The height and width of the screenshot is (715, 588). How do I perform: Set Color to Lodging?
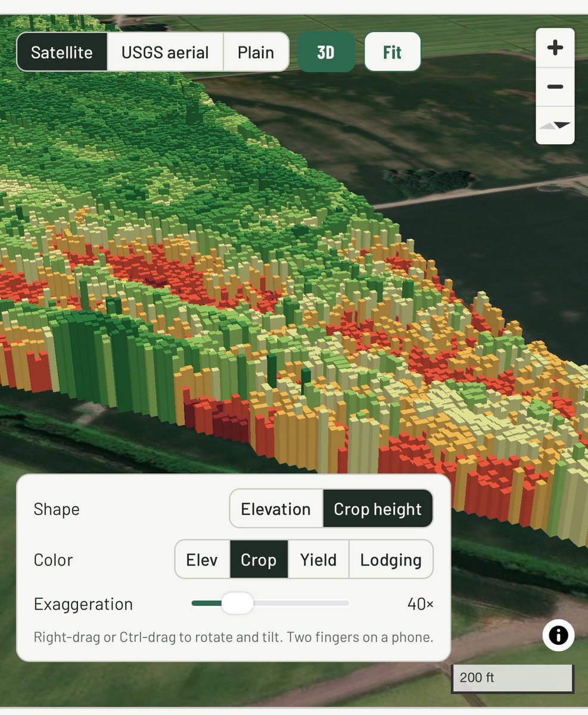(391, 559)
